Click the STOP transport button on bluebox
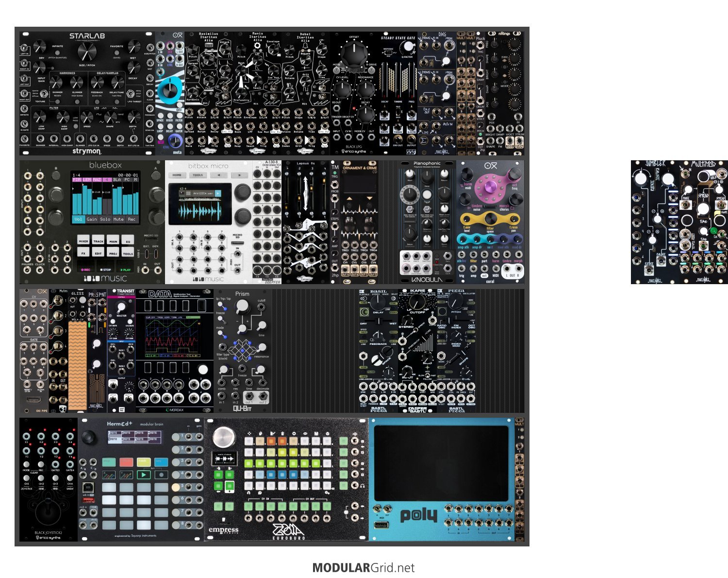This screenshot has height=578, width=728. point(105,266)
